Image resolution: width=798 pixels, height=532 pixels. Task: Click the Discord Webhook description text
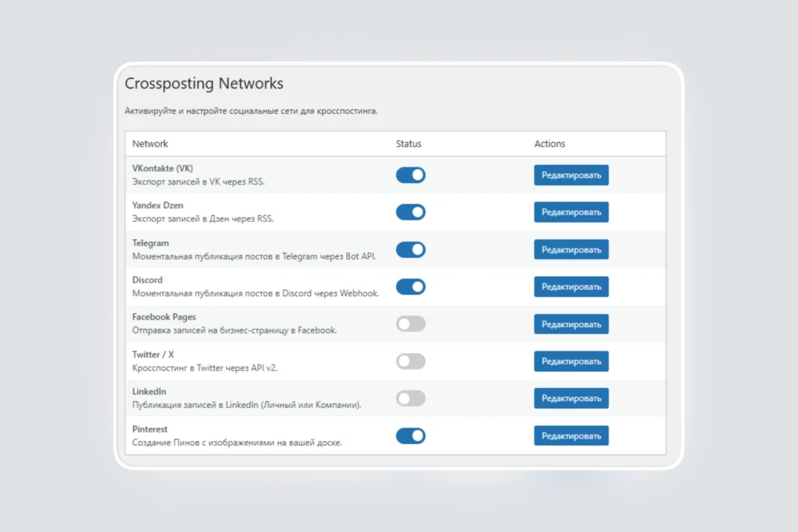(x=256, y=294)
